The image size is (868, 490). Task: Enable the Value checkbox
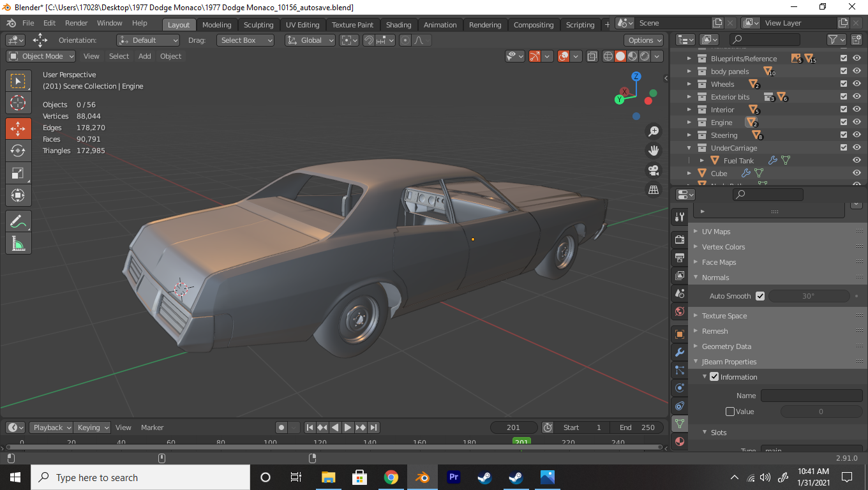coord(730,412)
